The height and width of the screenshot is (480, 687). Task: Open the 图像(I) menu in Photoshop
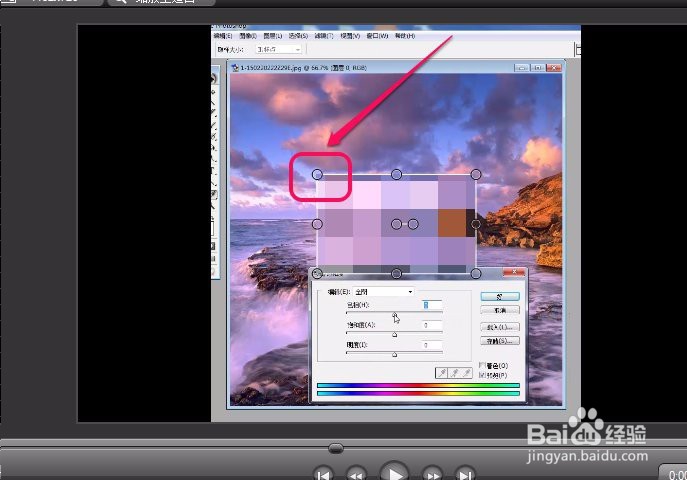click(x=248, y=36)
